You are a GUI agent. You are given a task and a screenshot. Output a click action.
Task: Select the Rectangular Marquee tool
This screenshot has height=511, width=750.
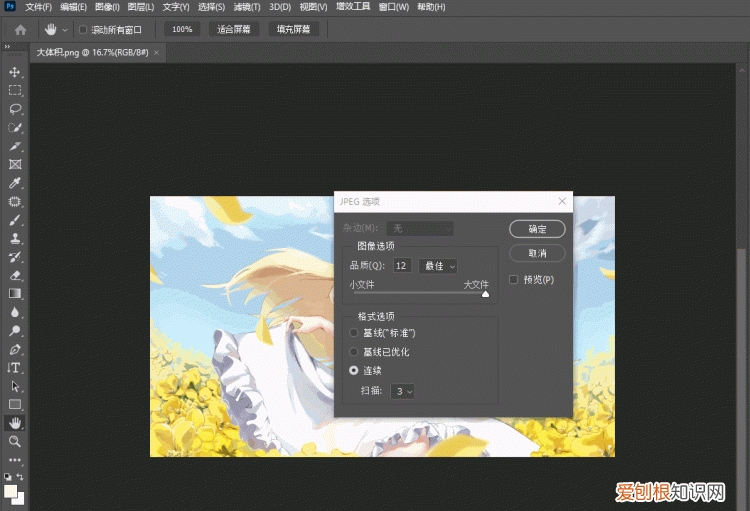15,90
